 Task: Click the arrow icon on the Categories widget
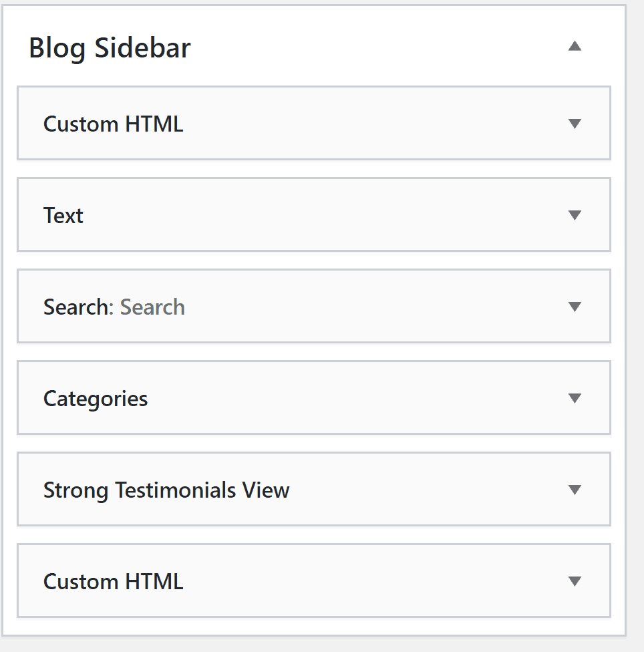(575, 398)
